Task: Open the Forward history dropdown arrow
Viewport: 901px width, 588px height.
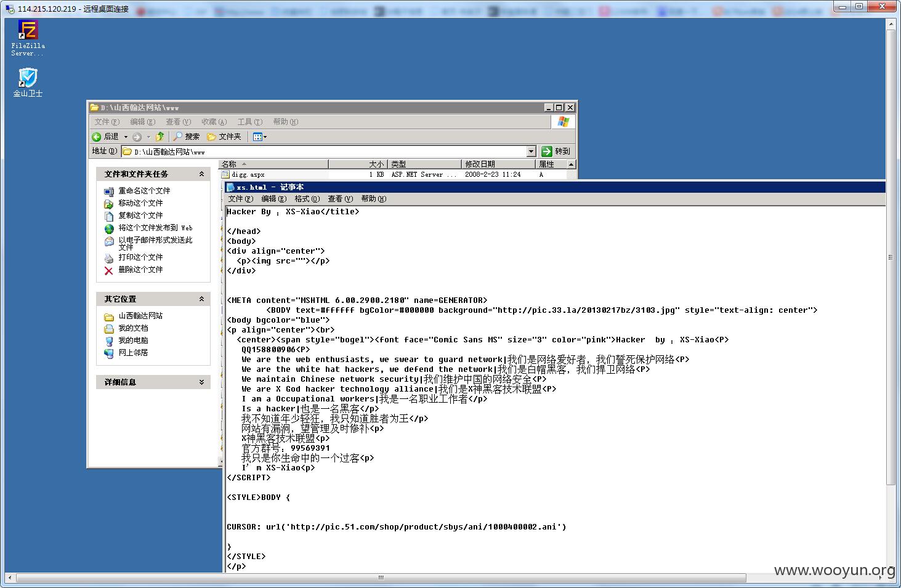Action: click(148, 137)
